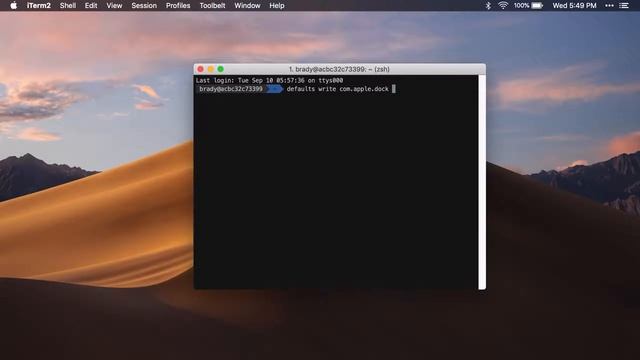Click the battery icon in menu bar
This screenshot has width=640, height=360.
pos(537,5)
